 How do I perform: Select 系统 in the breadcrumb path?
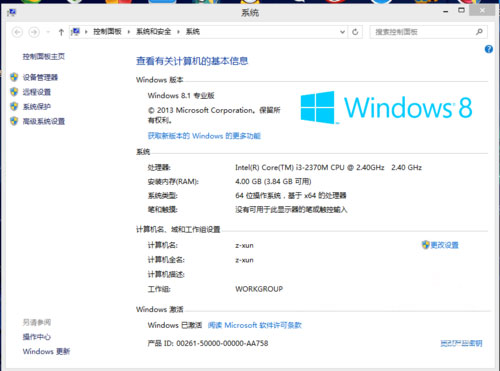193,32
